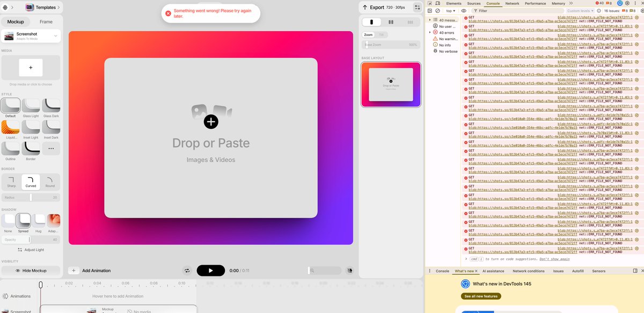644x313 pixels.
Task: Show more styles with the three-dots tile
Action: coord(51,148)
